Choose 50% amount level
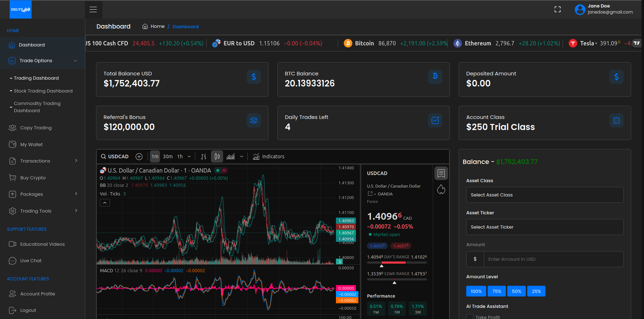This screenshot has height=319, width=644. (x=516, y=291)
